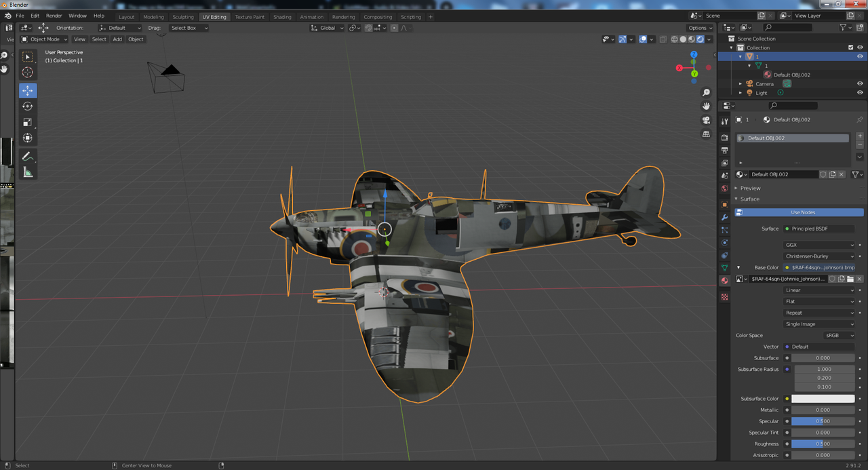Open the Object Data properties tab

coord(724,268)
